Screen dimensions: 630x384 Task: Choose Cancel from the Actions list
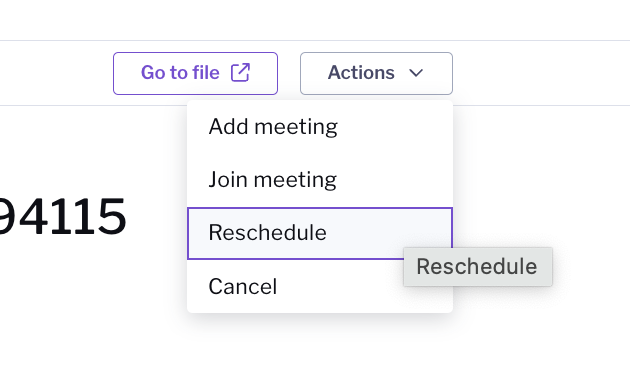tap(320, 286)
